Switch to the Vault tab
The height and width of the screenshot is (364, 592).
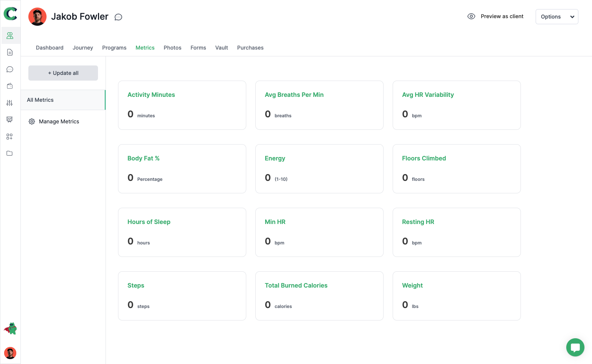tap(222, 48)
